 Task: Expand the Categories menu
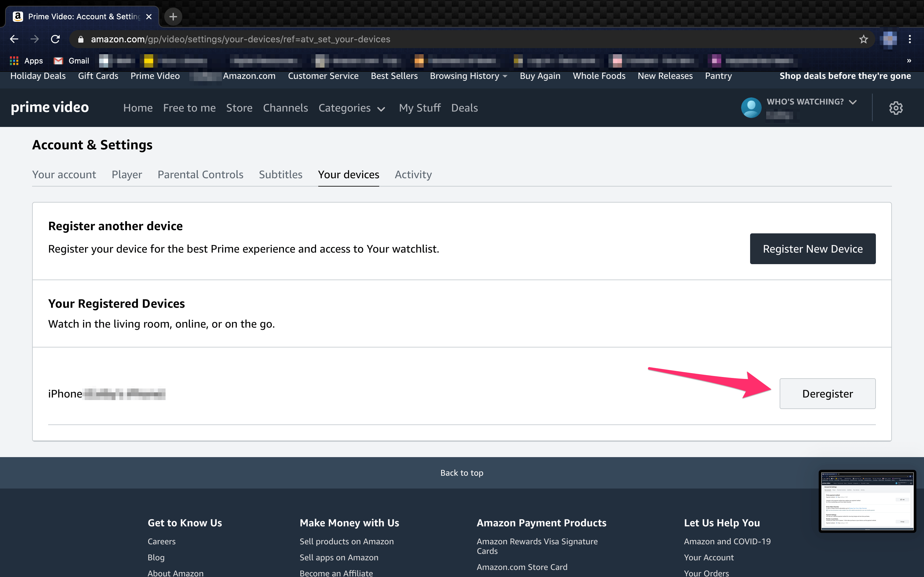[352, 108]
